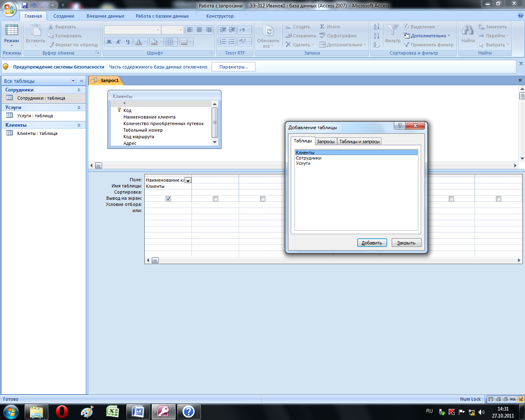This screenshot has height=420, width=525.
Task: Click Итоги totals button
Action: (330, 27)
